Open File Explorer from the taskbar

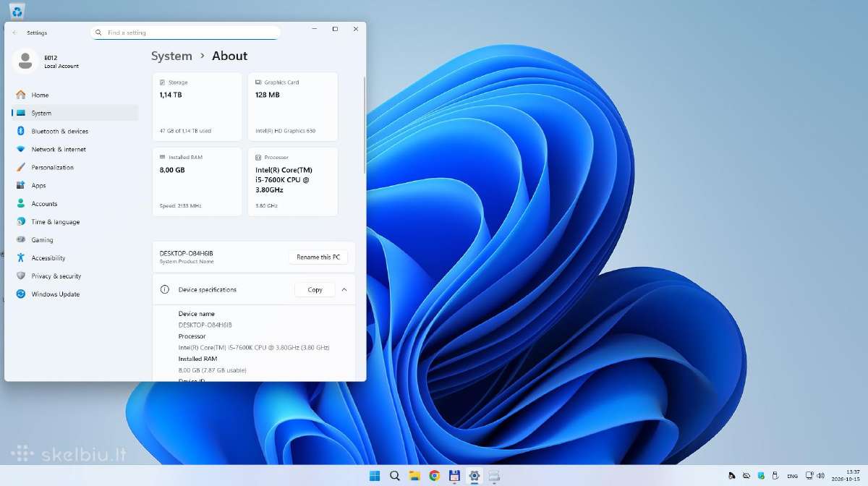click(414, 475)
